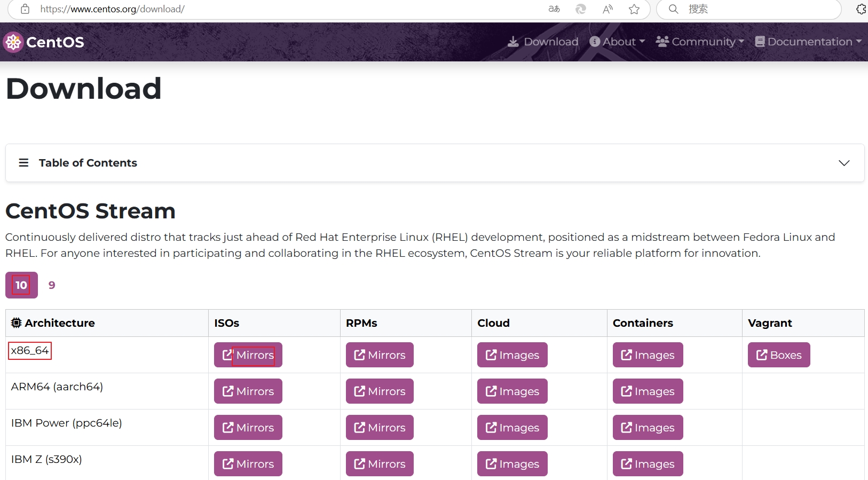Click the CentOS Stream heading
This screenshot has width=868, height=480.
(x=90, y=211)
